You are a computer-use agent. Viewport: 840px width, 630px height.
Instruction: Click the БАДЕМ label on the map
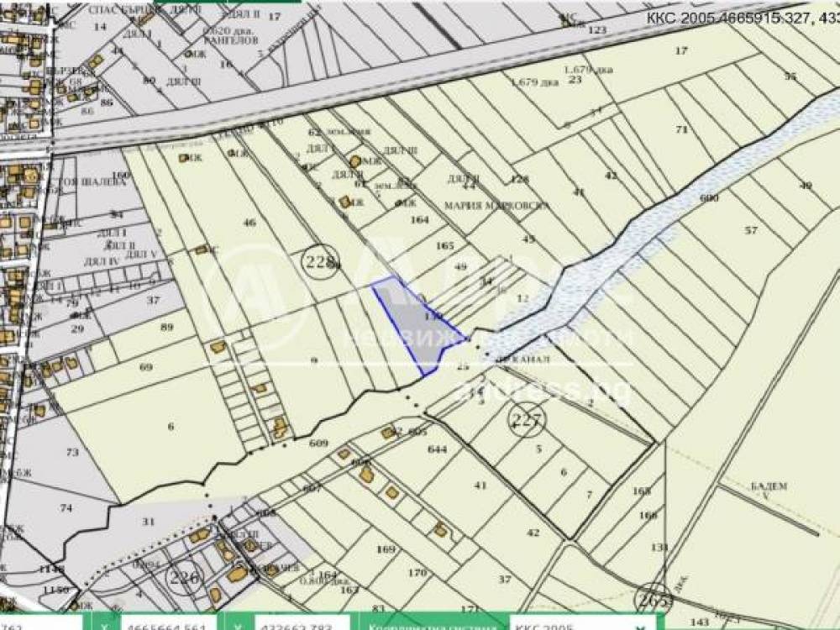pyautogui.click(x=769, y=486)
